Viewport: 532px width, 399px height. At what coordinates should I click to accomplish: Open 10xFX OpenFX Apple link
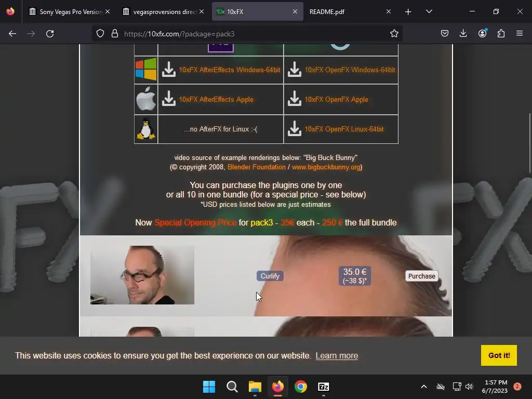336,99
